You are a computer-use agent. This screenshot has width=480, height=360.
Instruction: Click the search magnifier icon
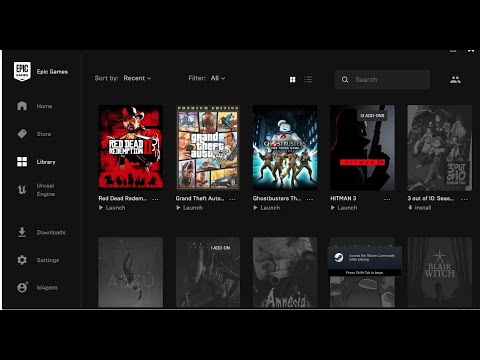coord(345,80)
